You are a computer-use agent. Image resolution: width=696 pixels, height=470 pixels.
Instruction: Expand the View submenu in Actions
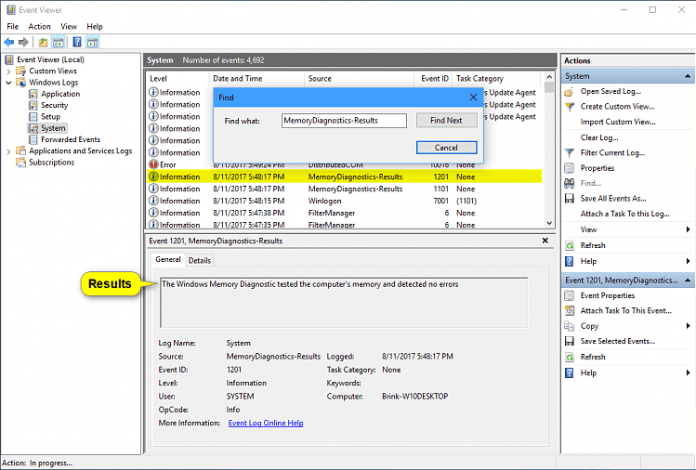click(x=688, y=229)
